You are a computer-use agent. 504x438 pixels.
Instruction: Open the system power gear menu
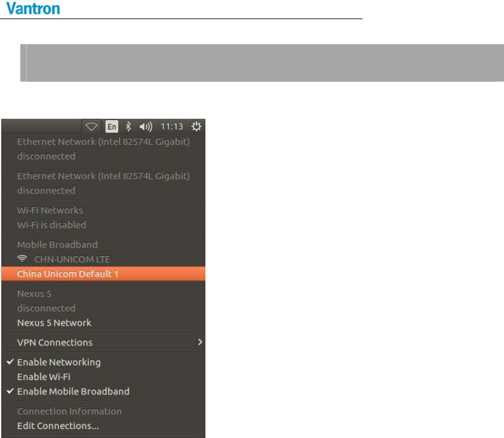[x=196, y=127]
